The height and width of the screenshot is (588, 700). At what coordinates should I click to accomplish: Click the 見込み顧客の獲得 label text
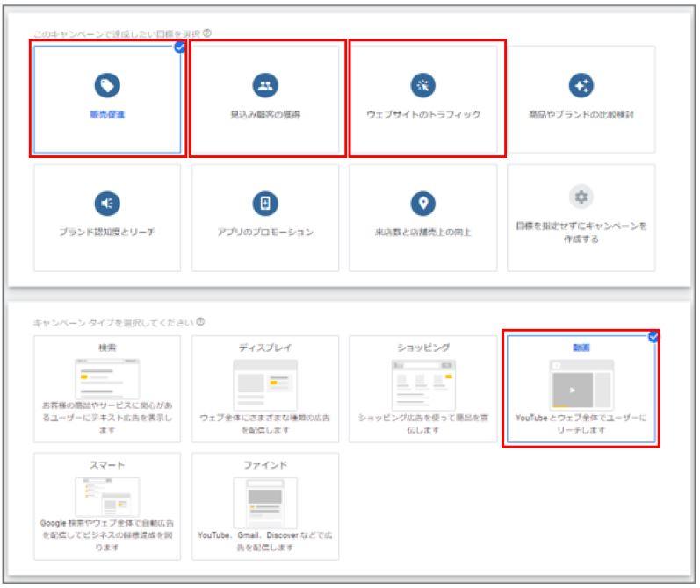point(264,115)
